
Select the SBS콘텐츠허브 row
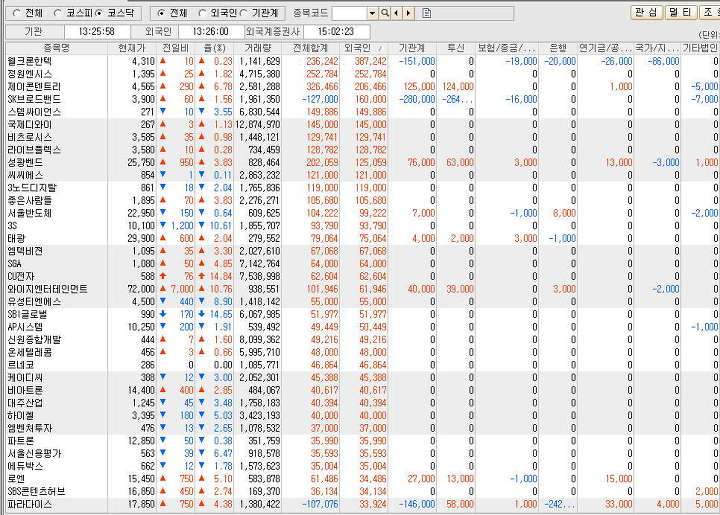363,492
